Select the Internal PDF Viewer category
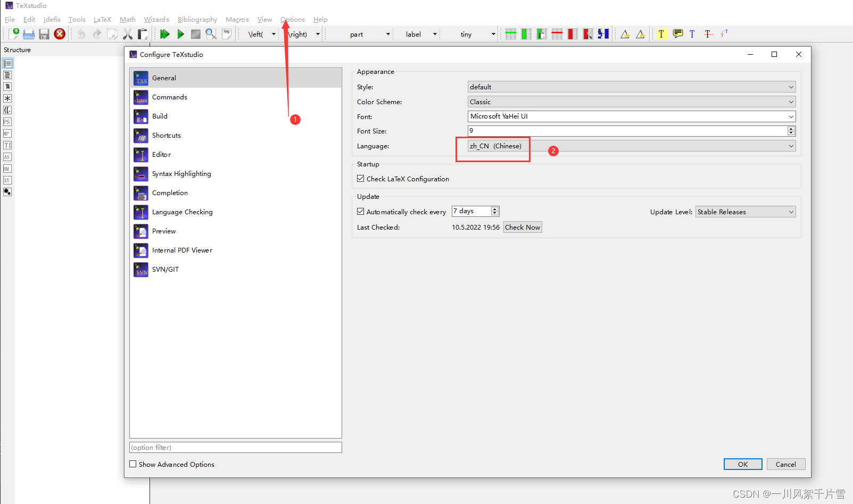The image size is (853, 504). pos(236,250)
